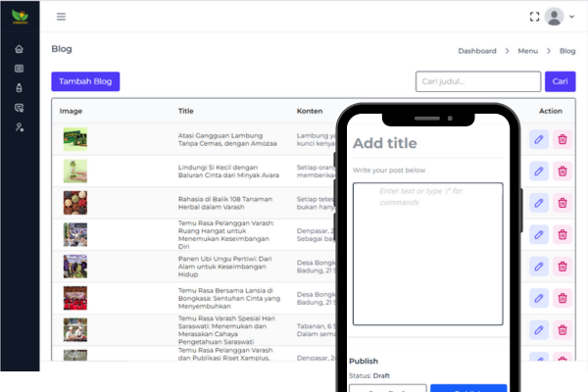Viewport: 588px width, 392px height.
Task: Click title 'Lindungi Si Kecil dengan Baluran Cinta'
Action: click(228, 171)
